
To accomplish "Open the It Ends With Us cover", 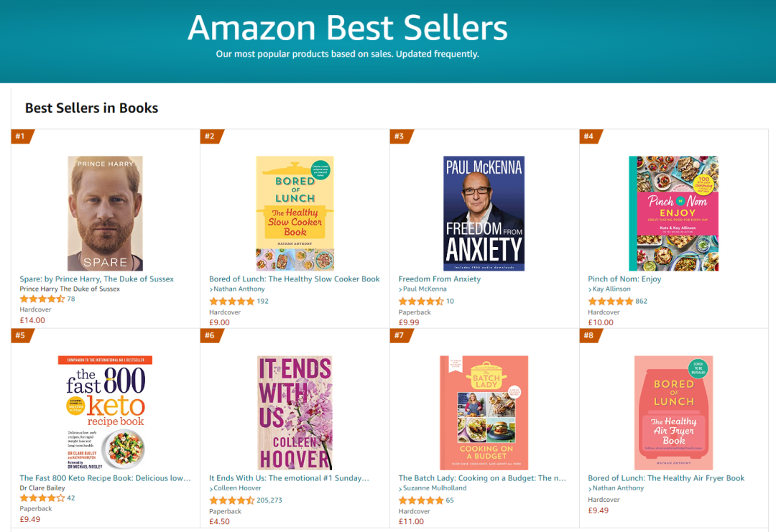I will pyautogui.click(x=295, y=413).
